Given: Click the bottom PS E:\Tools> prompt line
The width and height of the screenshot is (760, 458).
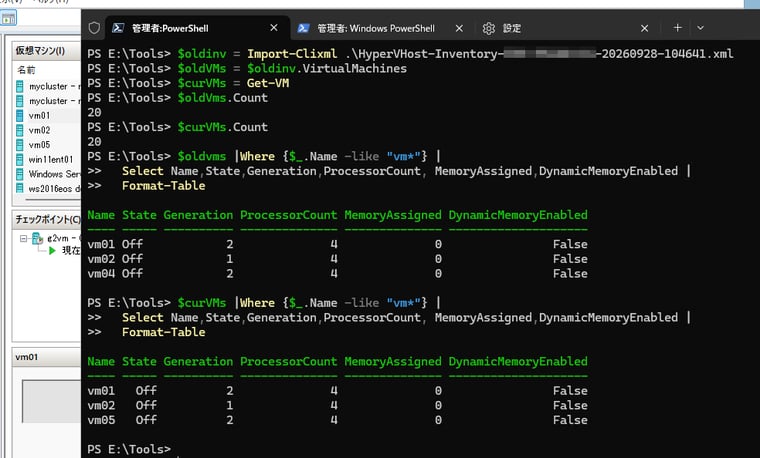Looking at the screenshot, I should pos(129,449).
